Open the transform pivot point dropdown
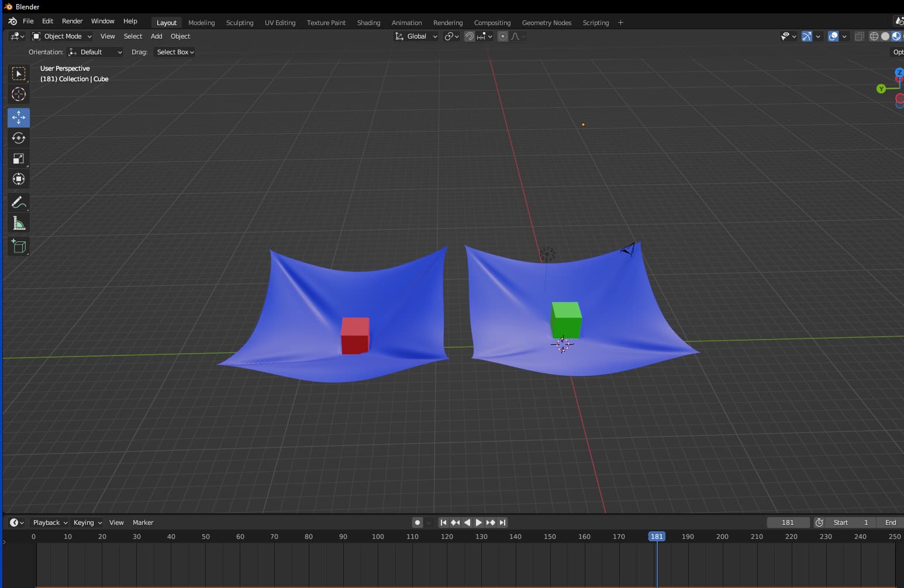The width and height of the screenshot is (904, 588). coord(451,36)
